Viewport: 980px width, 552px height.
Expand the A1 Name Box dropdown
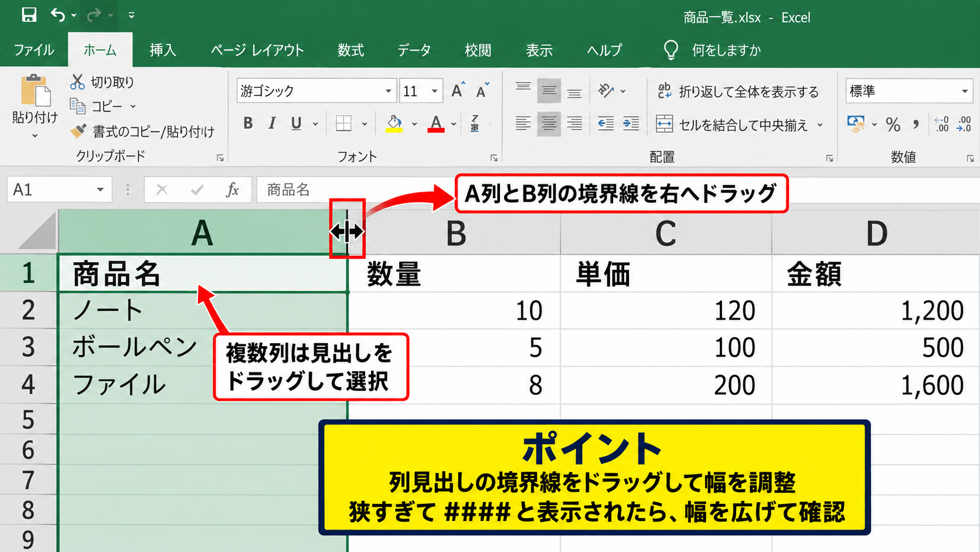(100, 189)
